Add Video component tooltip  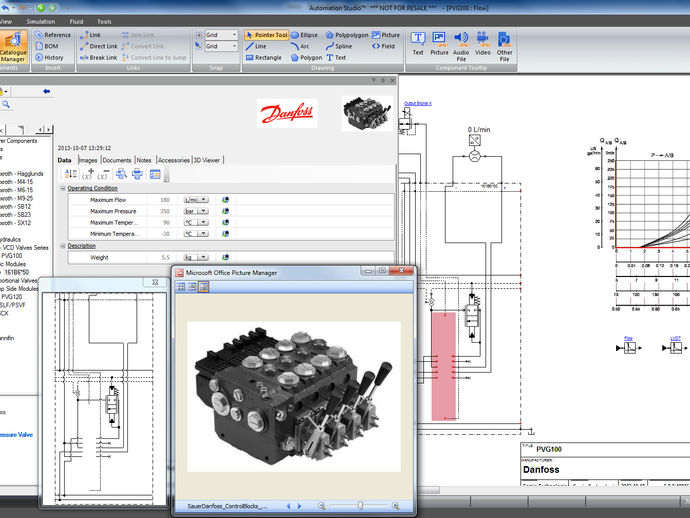(482, 44)
